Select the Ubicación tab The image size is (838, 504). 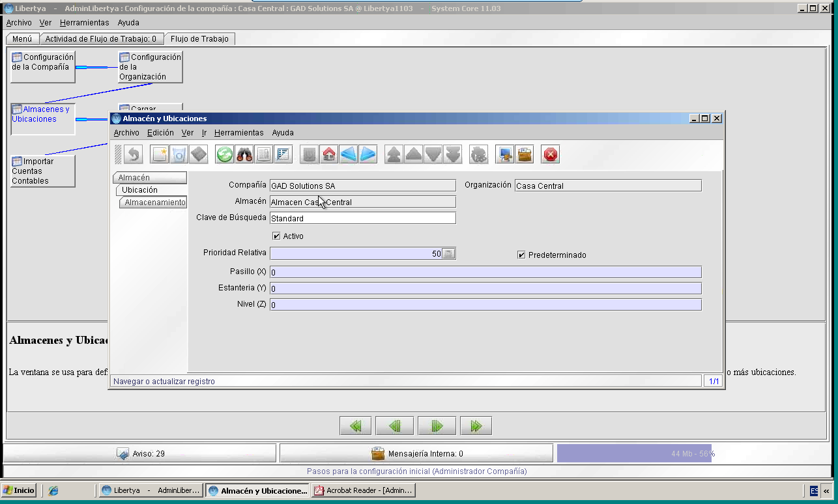(151, 190)
